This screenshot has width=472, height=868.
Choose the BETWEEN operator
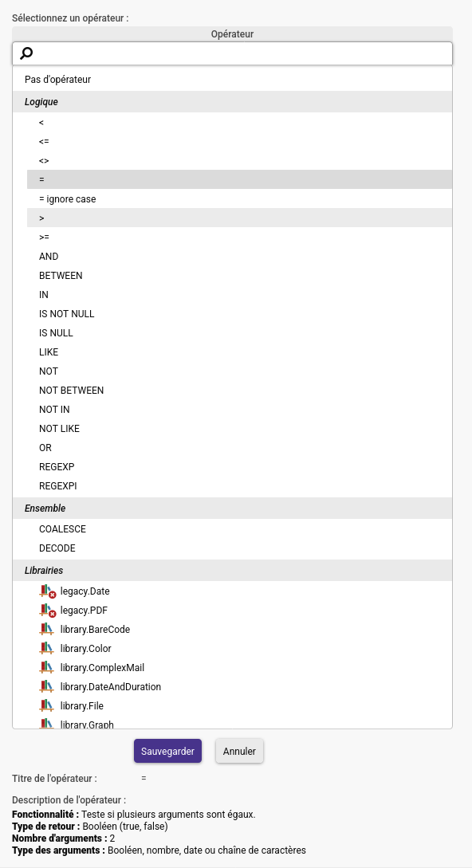point(239,276)
